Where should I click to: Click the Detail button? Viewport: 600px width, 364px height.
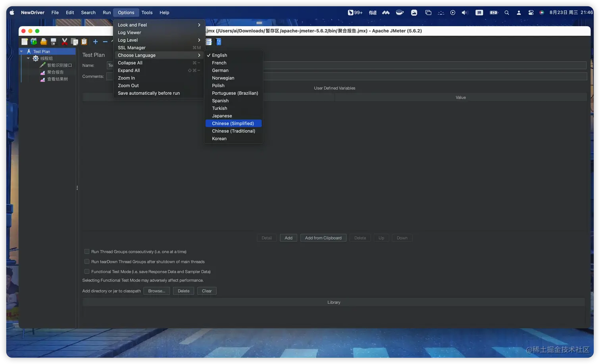click(x=267, y=238)
